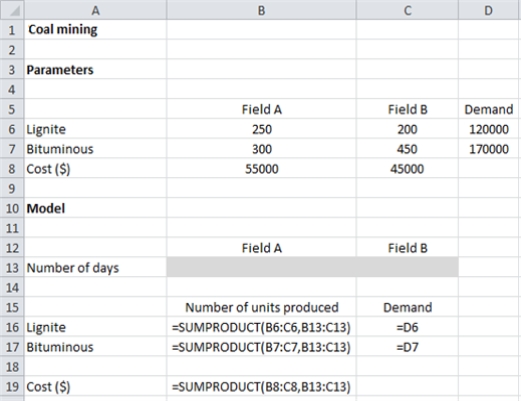The width and height of the screenshot is (521, 401).
Task: Select row 3 header
Action: tap(12, 70)
